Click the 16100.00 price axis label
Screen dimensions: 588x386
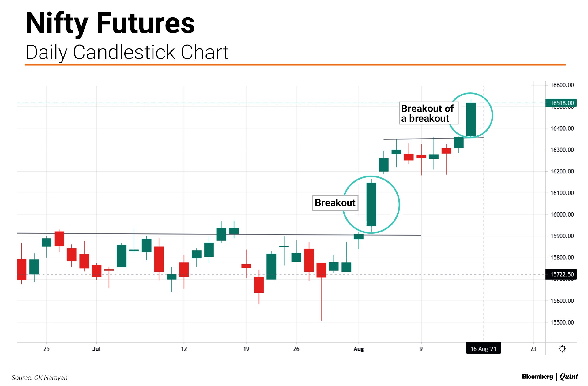click(562, 193)
